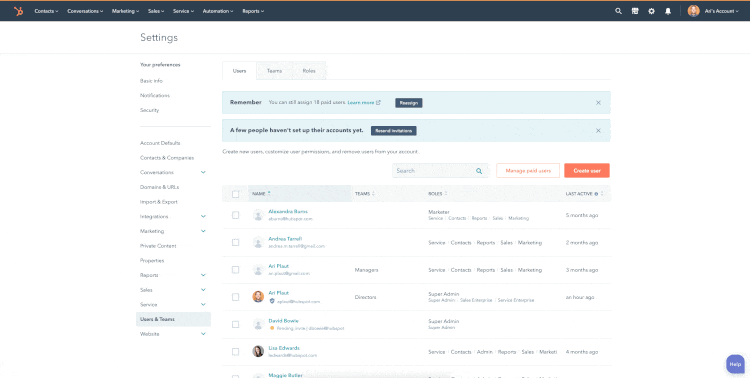The height and width of the screenshot is (378, 750).
Task: Open the settings gear icon
Action: click(651, 11)
